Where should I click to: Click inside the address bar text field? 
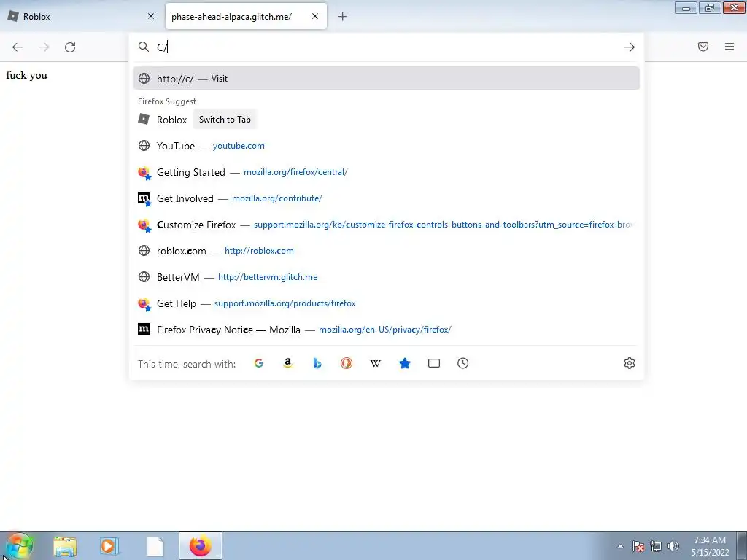click(x=386, y=47)
